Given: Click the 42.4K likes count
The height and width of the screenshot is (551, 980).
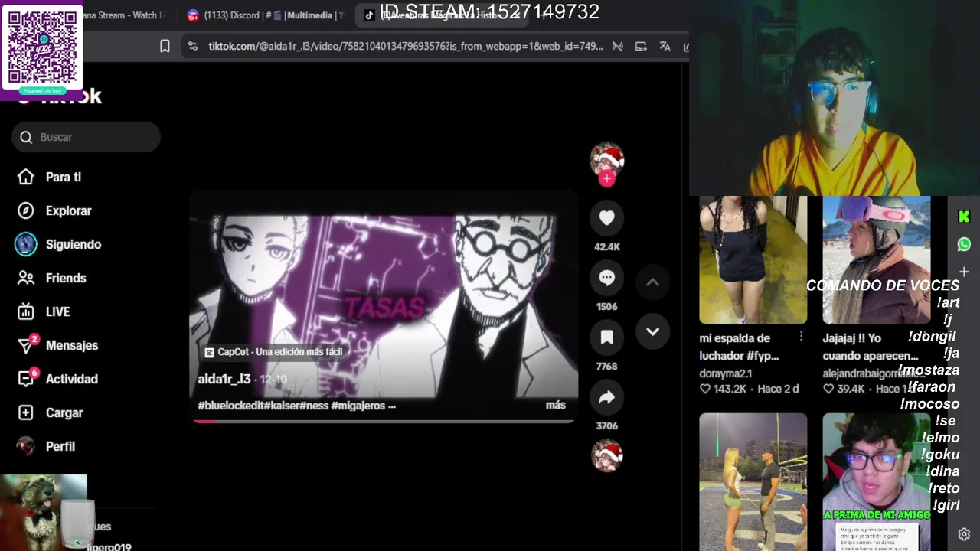Looking at the screenshot, I should click(606, 246).
